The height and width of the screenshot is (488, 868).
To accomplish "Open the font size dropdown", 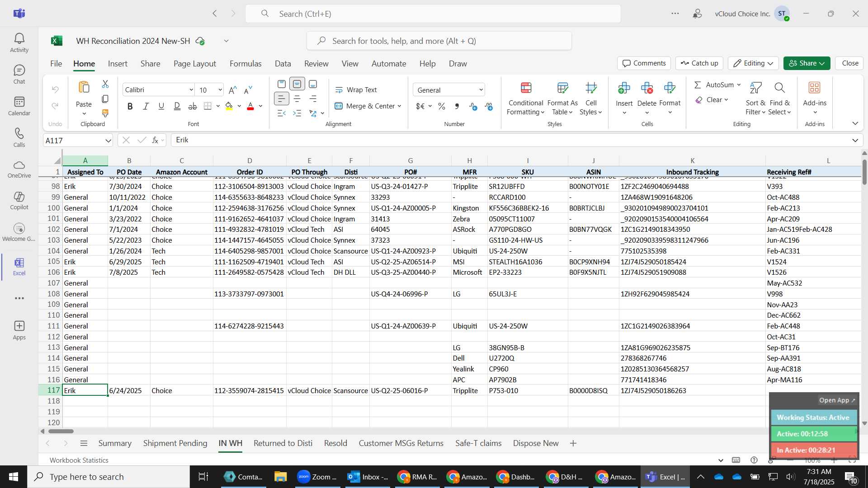I will coord(220,90).
